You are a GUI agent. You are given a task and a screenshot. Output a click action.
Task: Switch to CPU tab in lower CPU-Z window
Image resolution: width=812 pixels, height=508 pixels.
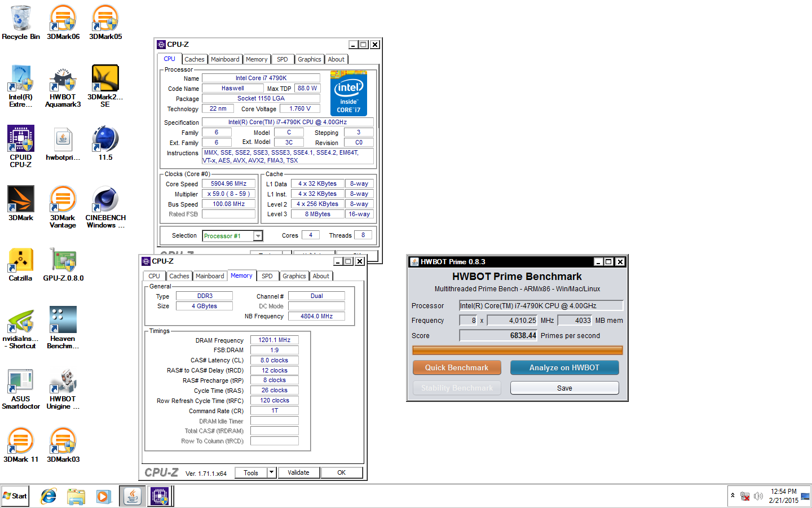[x=155, y=276]
